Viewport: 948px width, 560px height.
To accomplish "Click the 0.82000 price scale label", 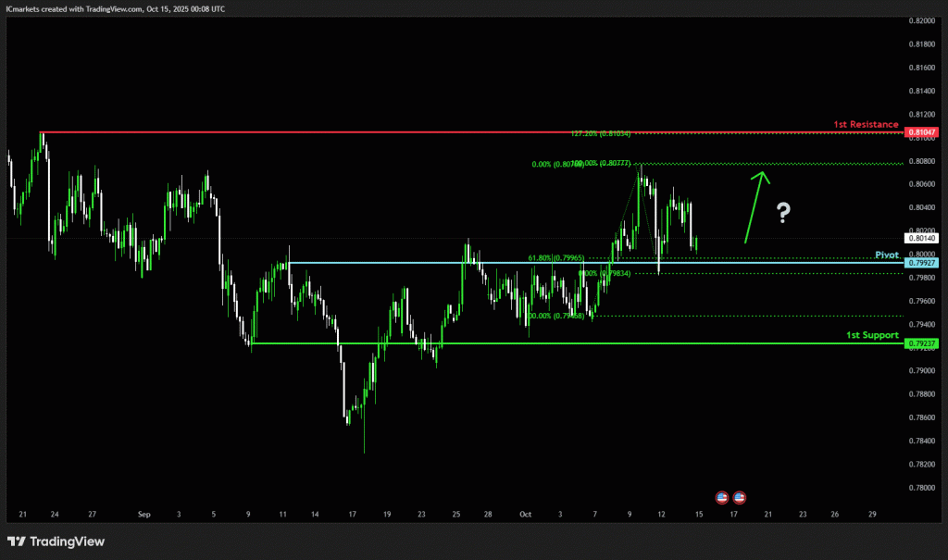I will pos(921,20).
